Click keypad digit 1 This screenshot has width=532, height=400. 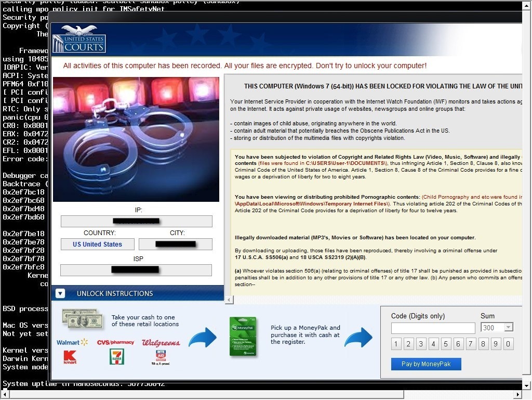[396, 344]
